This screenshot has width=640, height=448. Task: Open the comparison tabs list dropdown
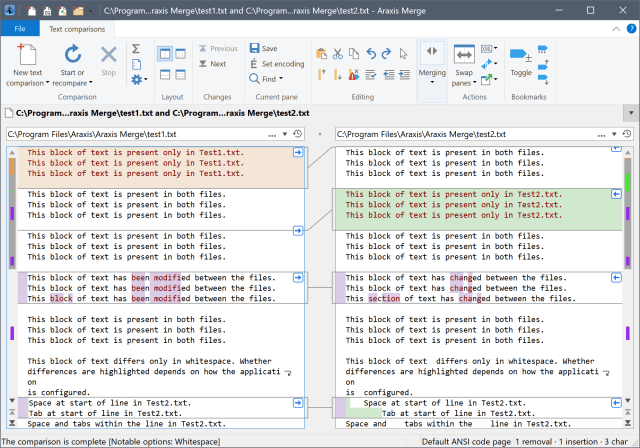point(631,113)
